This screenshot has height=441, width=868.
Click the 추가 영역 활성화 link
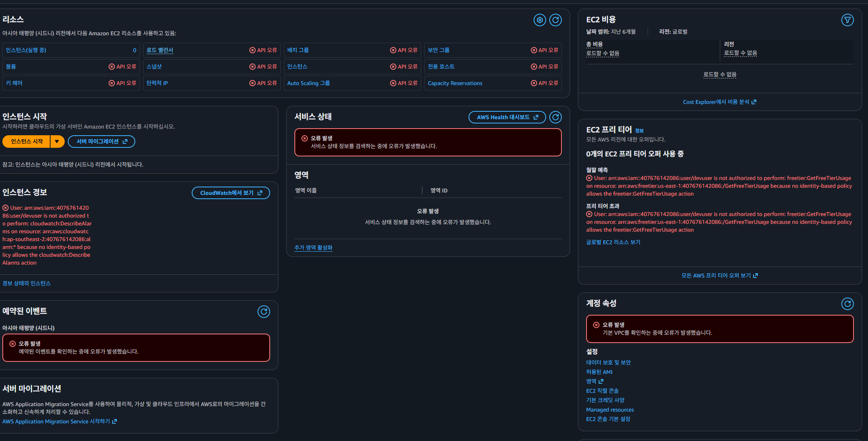(x=313, y=248)
